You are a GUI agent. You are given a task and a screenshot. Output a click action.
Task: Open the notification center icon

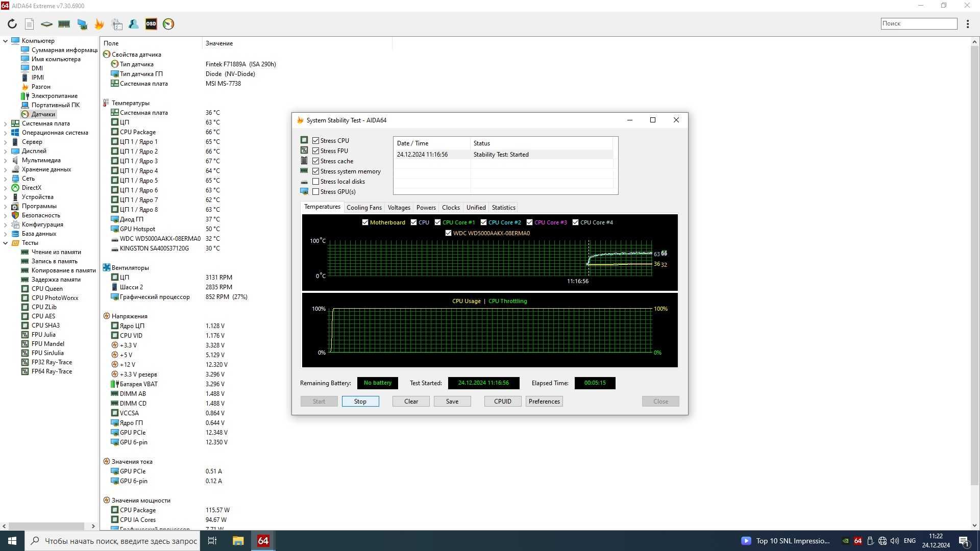(964, 541)
